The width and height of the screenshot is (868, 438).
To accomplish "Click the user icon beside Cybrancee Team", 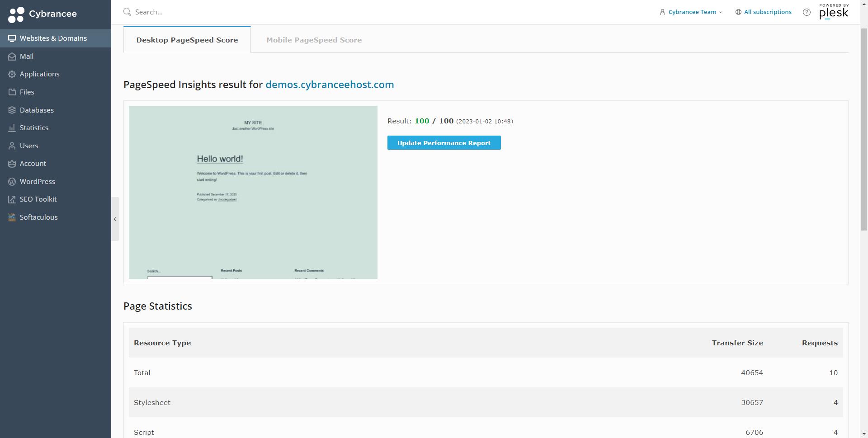I will (662, 12).
